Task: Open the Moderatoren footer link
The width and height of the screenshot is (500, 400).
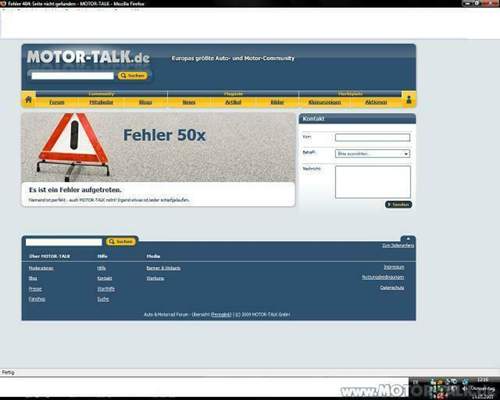Action: 41,268
